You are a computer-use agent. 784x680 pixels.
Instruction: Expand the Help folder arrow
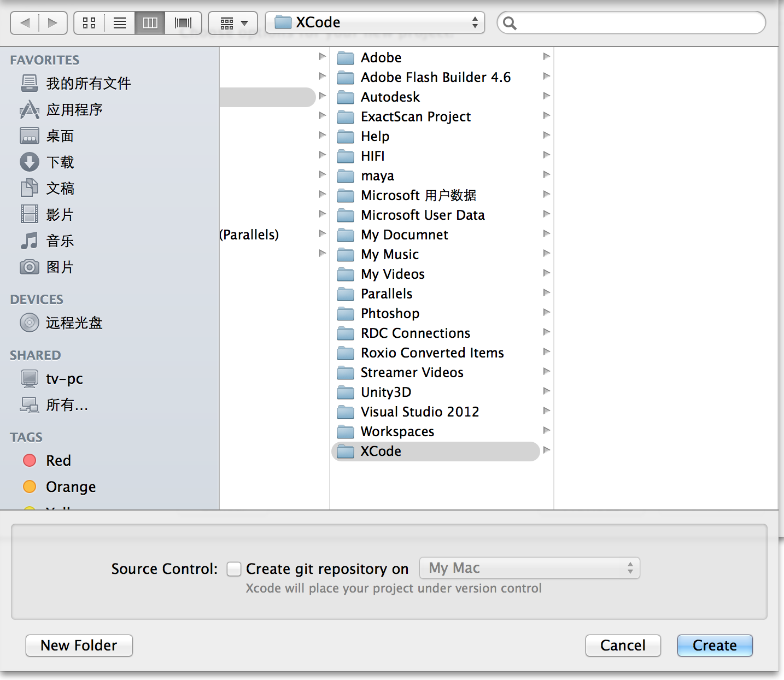[x=546, y=135]
